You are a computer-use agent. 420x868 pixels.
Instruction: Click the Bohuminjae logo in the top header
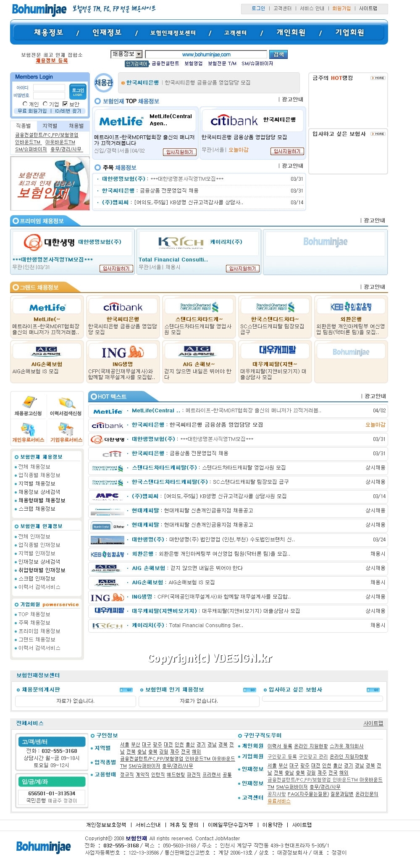click(39, 9)
